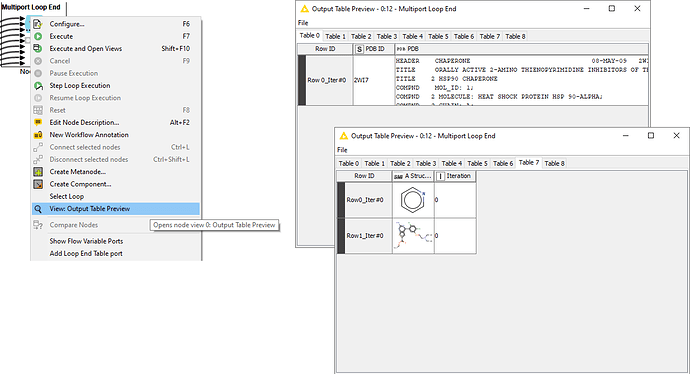Click Row ID column header in back window
Image resolution: width=690 pixels, height=374 pixels.
(x=325, y=49)
